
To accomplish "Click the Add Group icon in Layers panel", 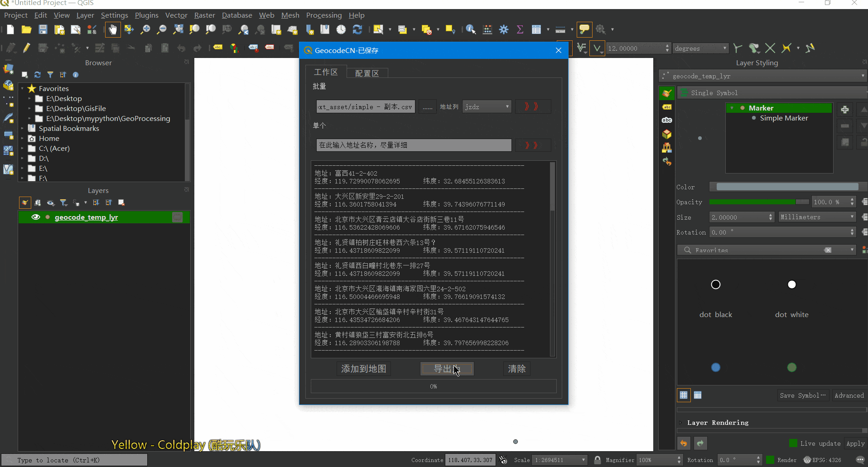I will coord(38,202).
